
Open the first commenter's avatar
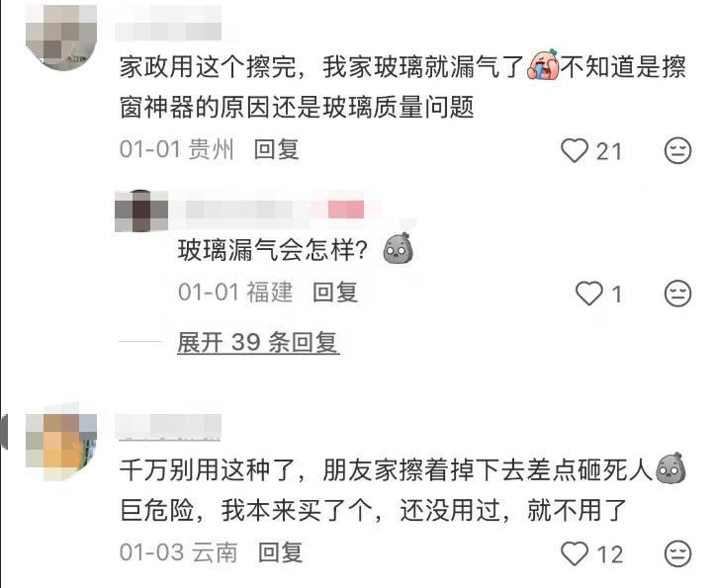click(x=61, y=37)
